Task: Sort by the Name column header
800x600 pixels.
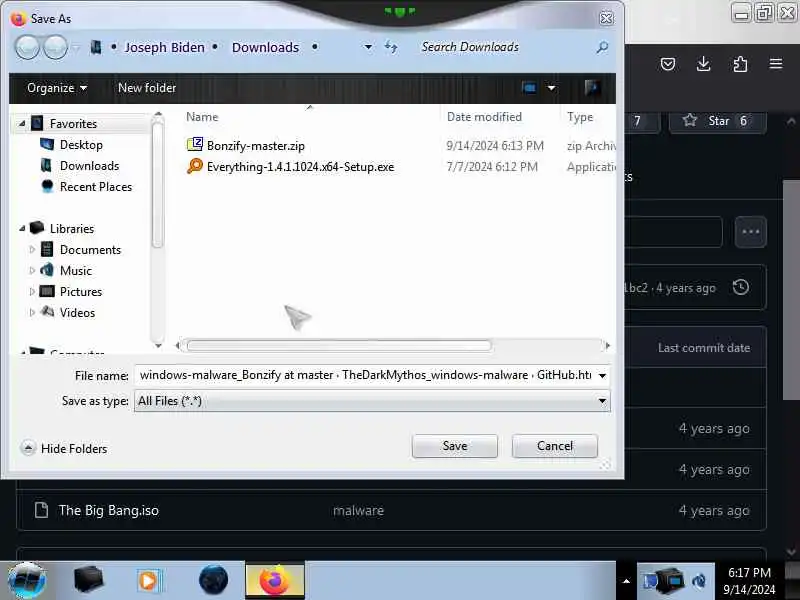Action: [202, 117]
